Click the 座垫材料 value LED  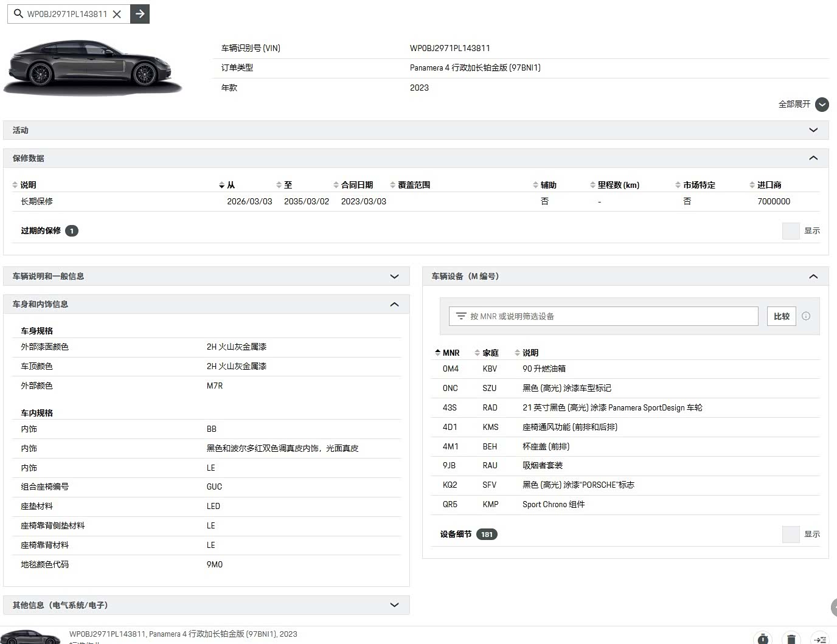click(x=213, y=507)
